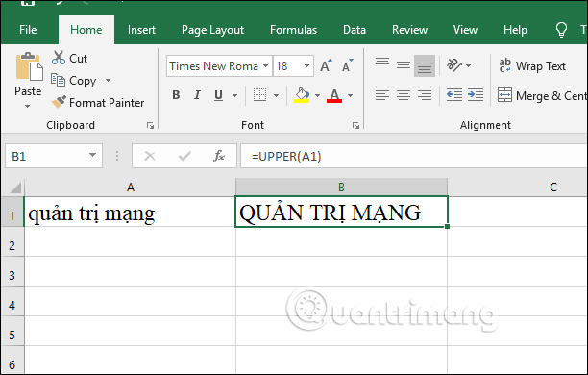Open the font size dropdown
The image size is (588, 375).
point(306,66)
